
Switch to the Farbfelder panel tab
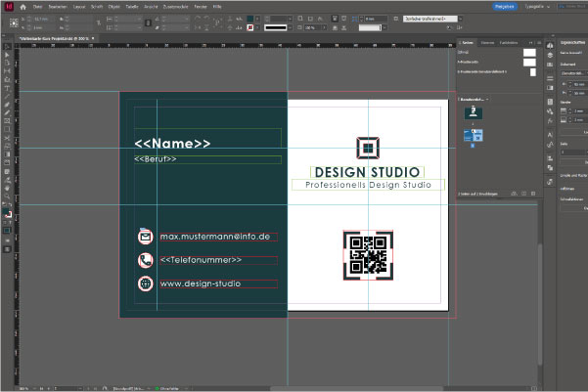point(509,43)
